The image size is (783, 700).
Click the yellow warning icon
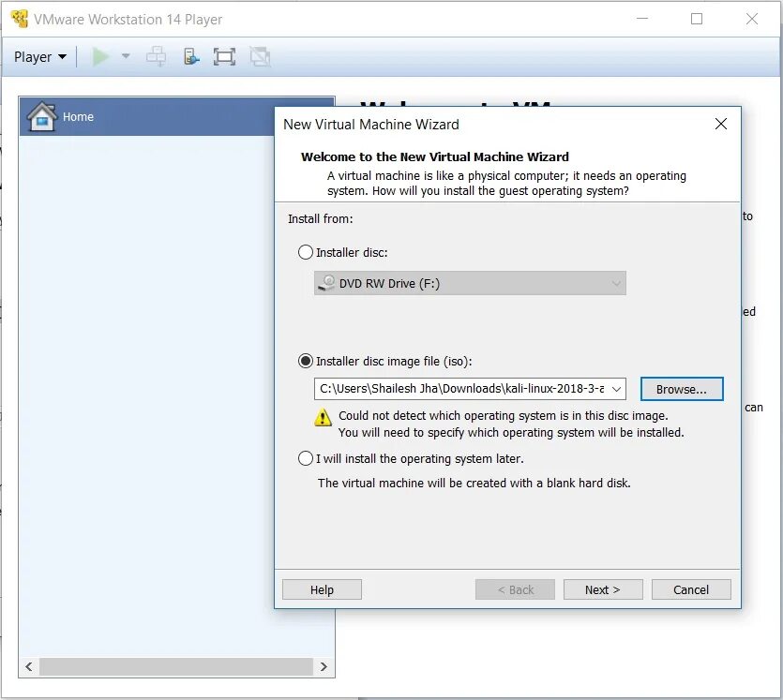[324, 418]
